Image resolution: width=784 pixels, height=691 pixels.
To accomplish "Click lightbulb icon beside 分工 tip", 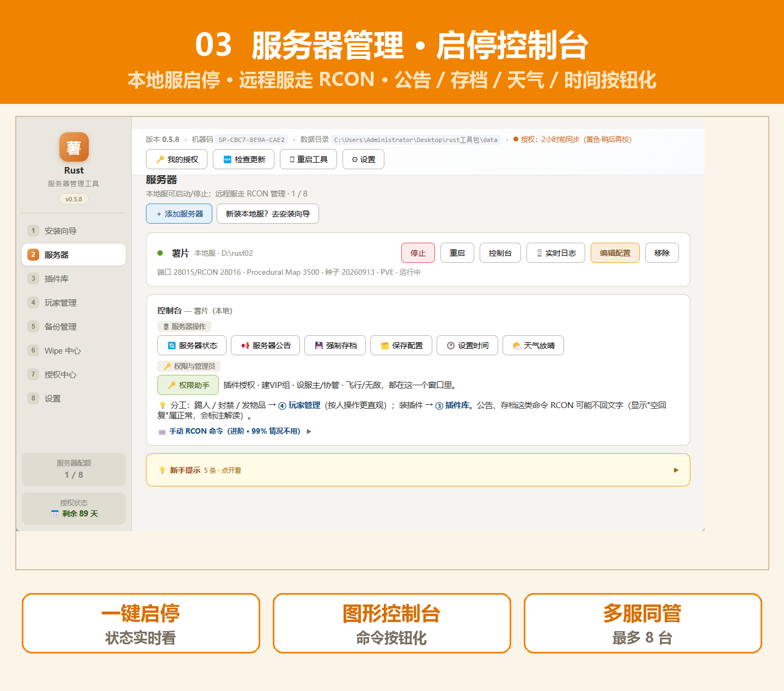I will (162, 405).
